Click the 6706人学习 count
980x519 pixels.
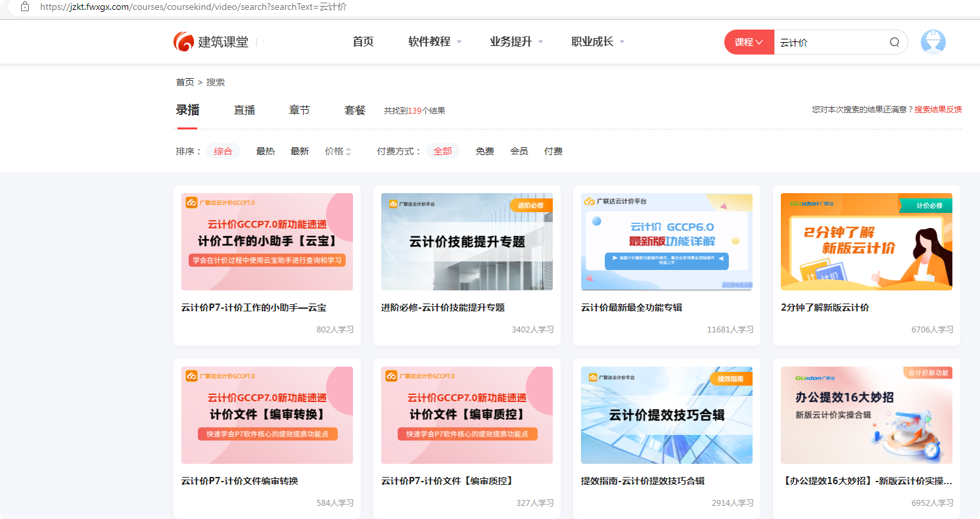pos(933,330)
